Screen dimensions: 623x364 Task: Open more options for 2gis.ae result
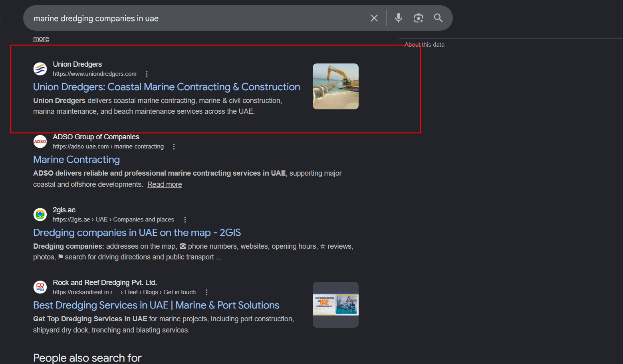[x=185, y=220]
